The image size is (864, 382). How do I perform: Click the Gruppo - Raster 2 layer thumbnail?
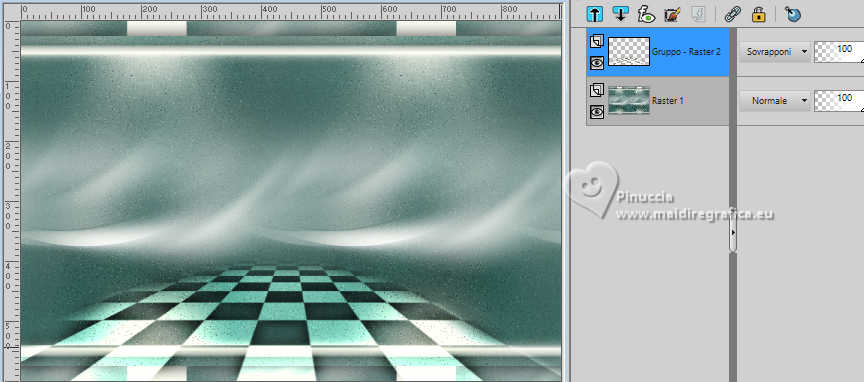629,52
